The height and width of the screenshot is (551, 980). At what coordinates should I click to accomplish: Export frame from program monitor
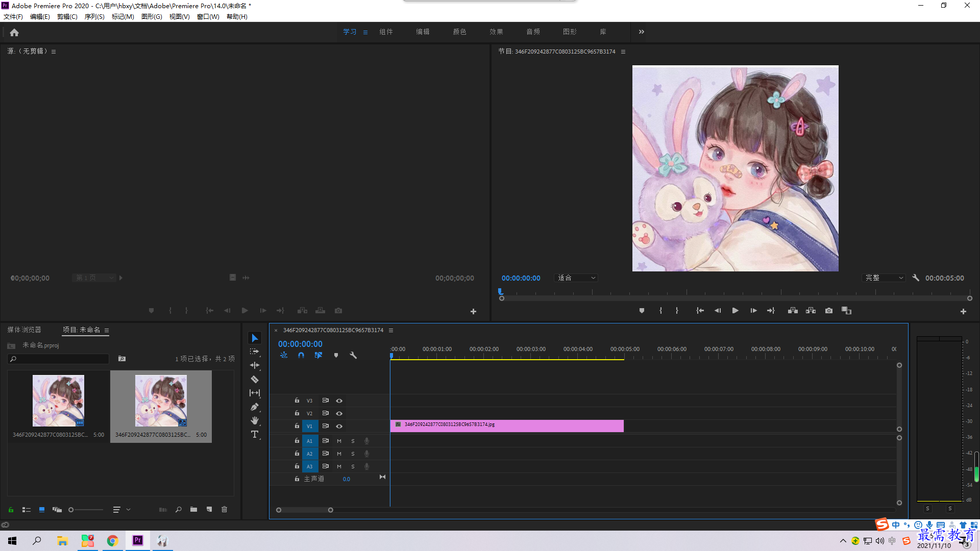click(829, 311)
